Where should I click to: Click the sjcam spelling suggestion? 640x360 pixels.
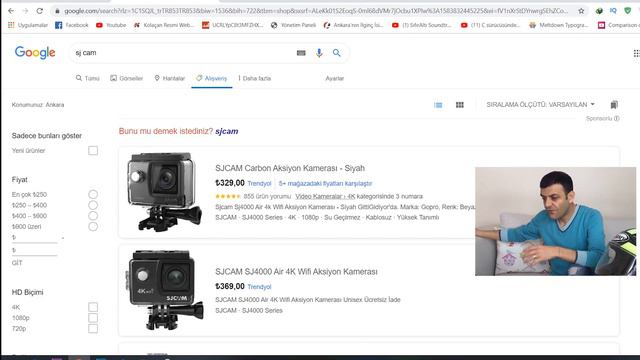[x=227, y=131]
